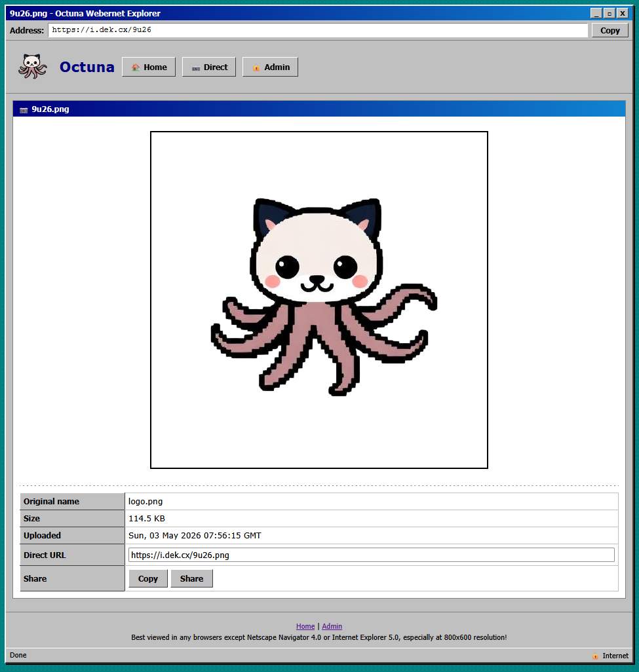Image resolution: width=639 pixels, height=672 pixels.
Task: Minimize the Octuna Webernet Explorer window
Action: (596, 13)
